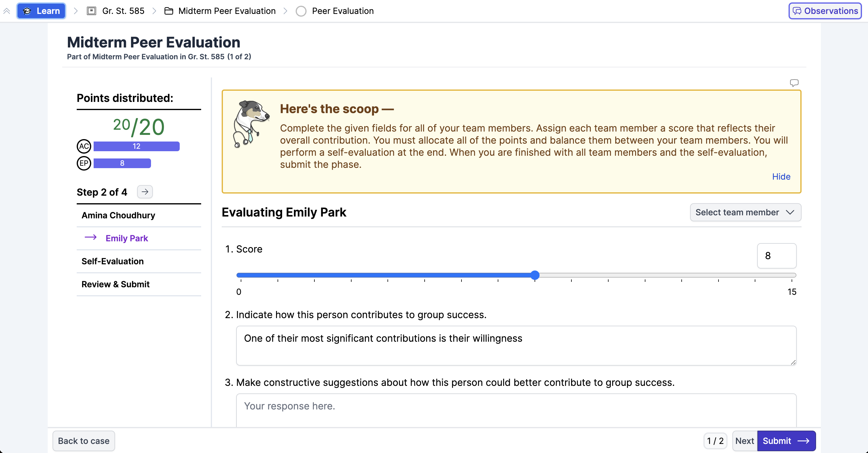Click the AC avatar circle in points distributed
Viewport: 868px width, 453px height.
pos(84,146)
